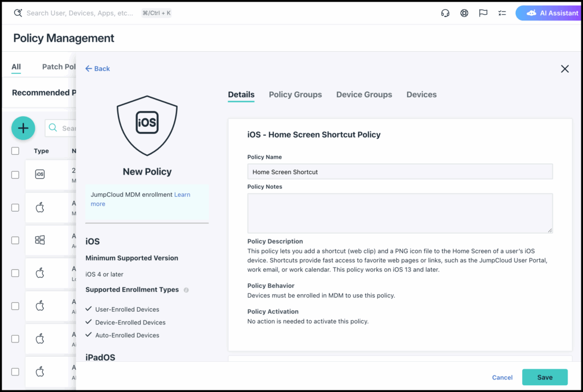This screenshot has height=392, width=583.
Task: Click the Cancel link
Action: pos(502,377)
